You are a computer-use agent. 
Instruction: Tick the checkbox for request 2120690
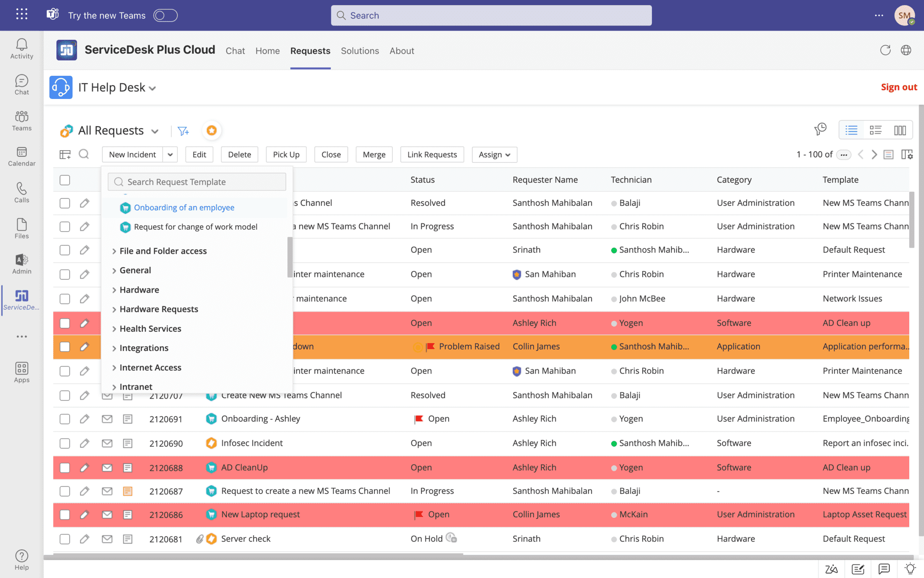tap(65, 443)
